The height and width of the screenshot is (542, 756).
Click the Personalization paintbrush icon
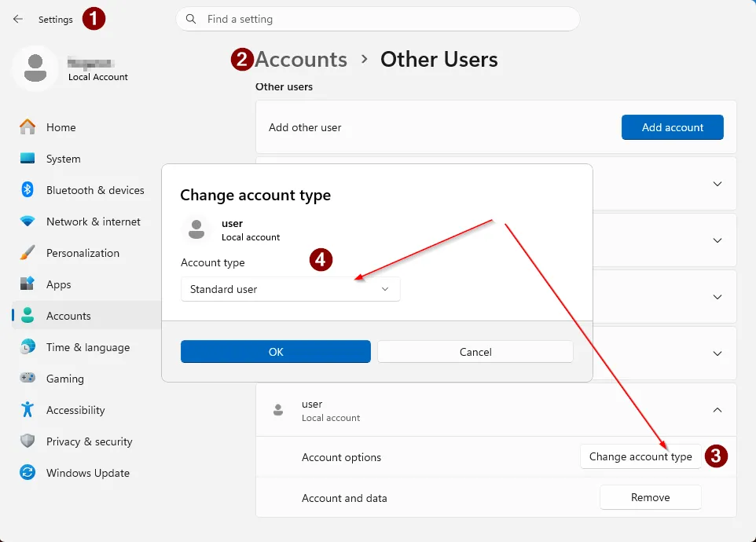28,252
